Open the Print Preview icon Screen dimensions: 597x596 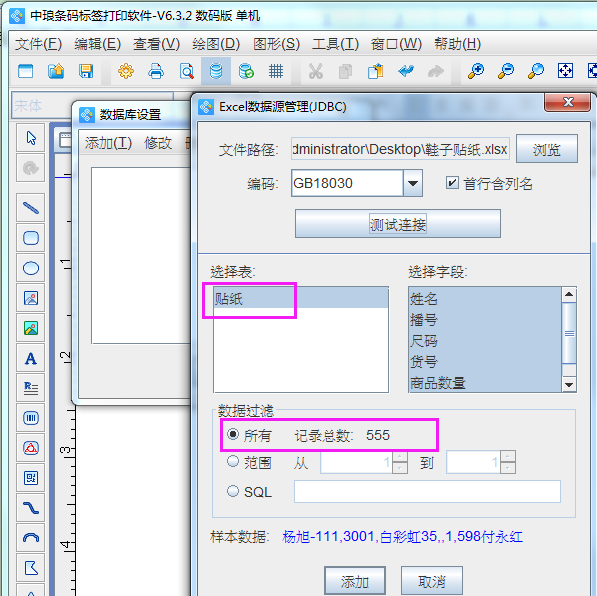tap(187, 71)
